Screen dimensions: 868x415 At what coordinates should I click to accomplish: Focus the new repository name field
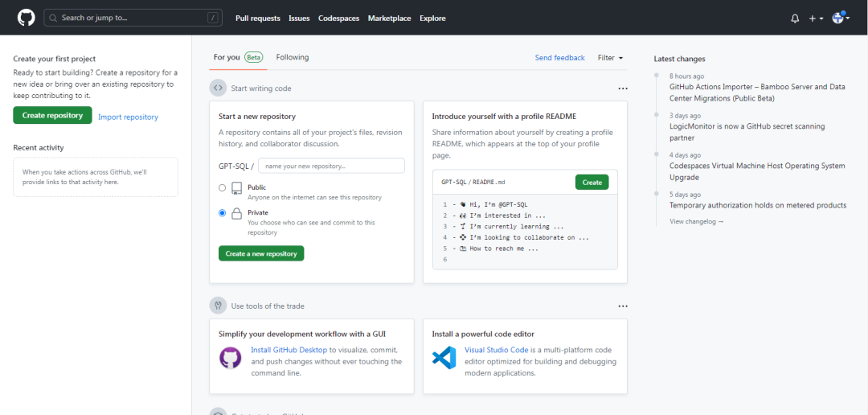(331, 166)
